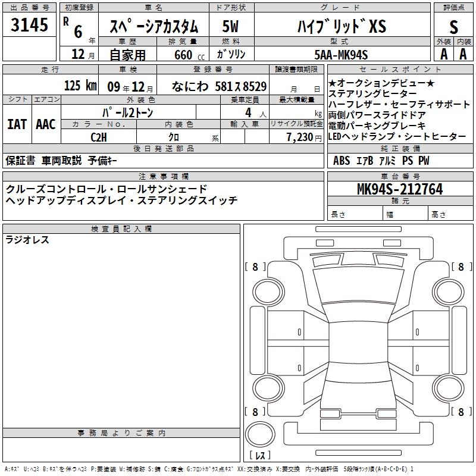
Task: Select vehicle history 自家用
Action: pos(127,55)
